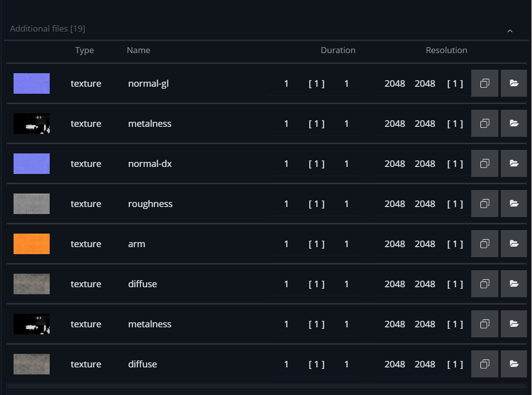Click first resolution value in arm row
Image resolution: width=532 pixels, height=395 pixels.
point(394,244)
